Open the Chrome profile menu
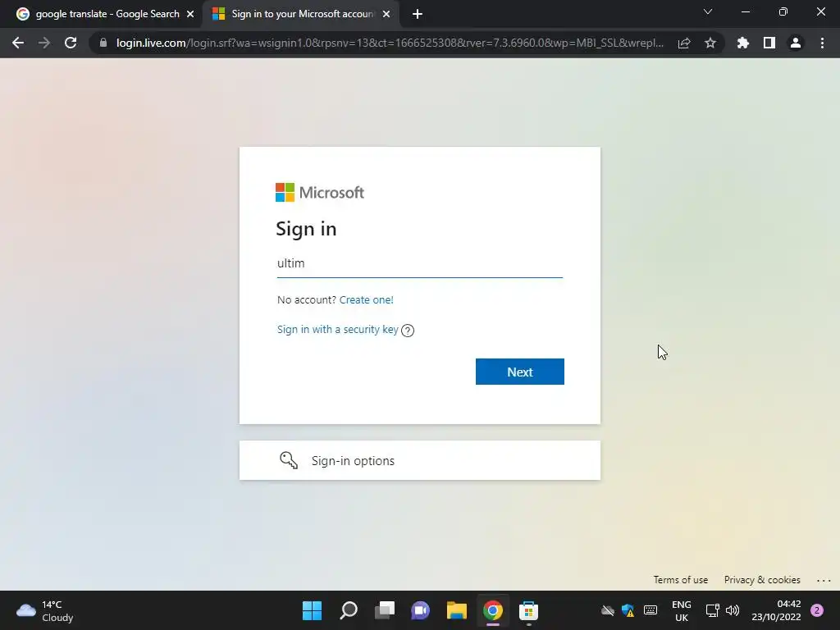 click(x=796, y=43)
